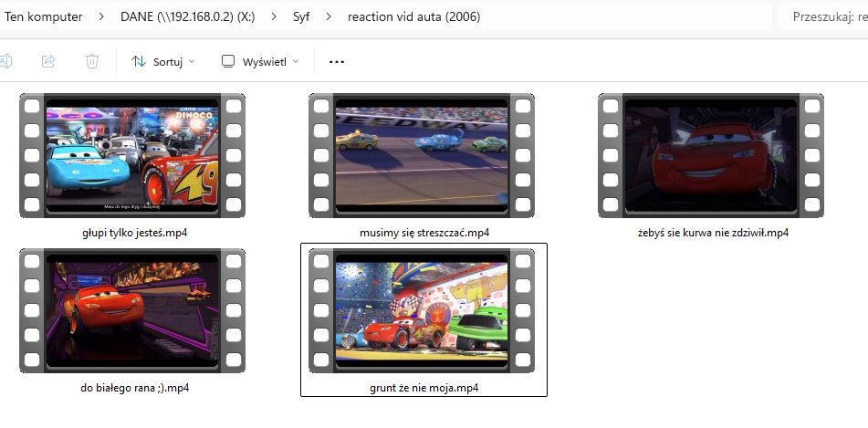Image resolution: width=868 pixels, height=428 pixels.
Task: Expand chevron after Ten komputer
Action: (101, 16)
